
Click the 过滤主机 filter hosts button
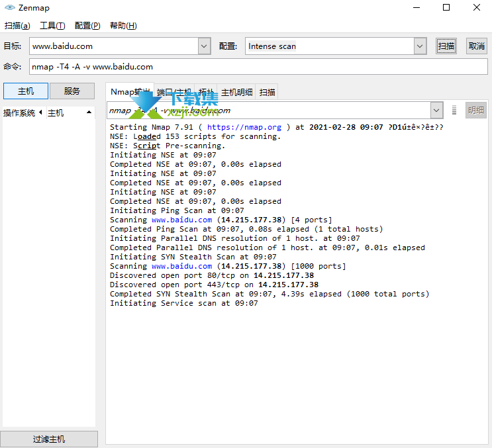pos(49,439)
